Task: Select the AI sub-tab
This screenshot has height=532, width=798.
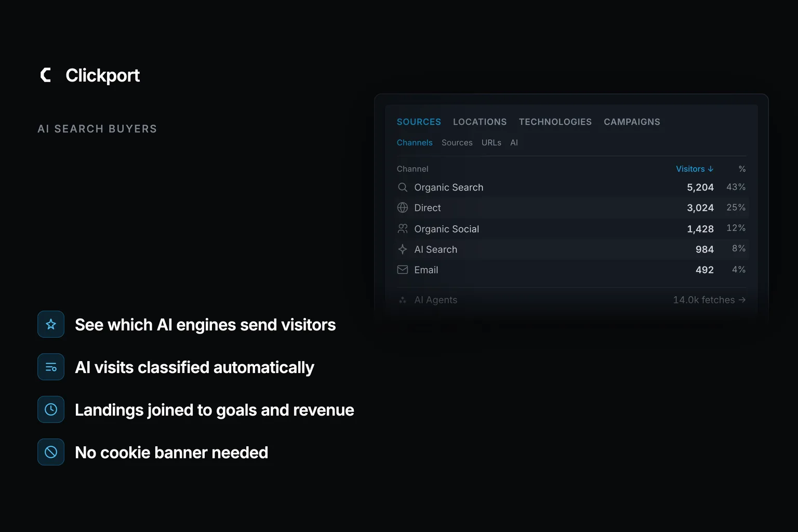Action: point(514,142)
